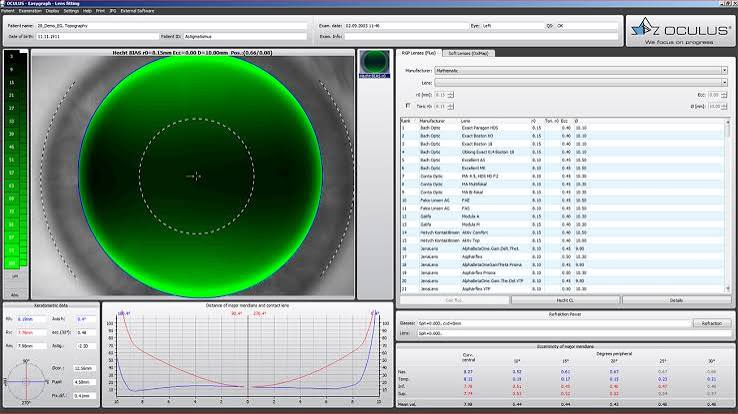Image resolution: width=738 pixels, height=414 pixels.
Task: Click the Patient ID field
Action: (245, 36)
